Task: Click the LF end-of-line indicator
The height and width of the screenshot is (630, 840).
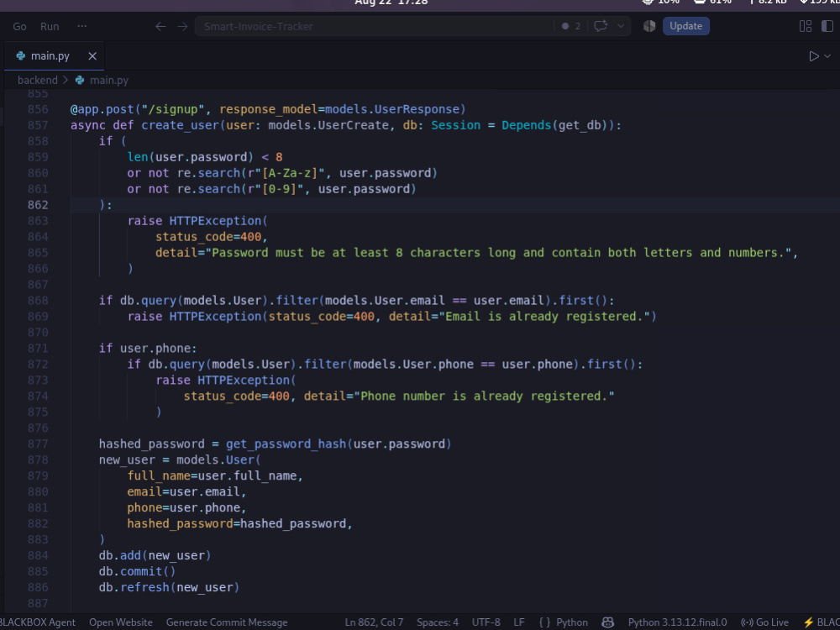Action: pos(518,622)
